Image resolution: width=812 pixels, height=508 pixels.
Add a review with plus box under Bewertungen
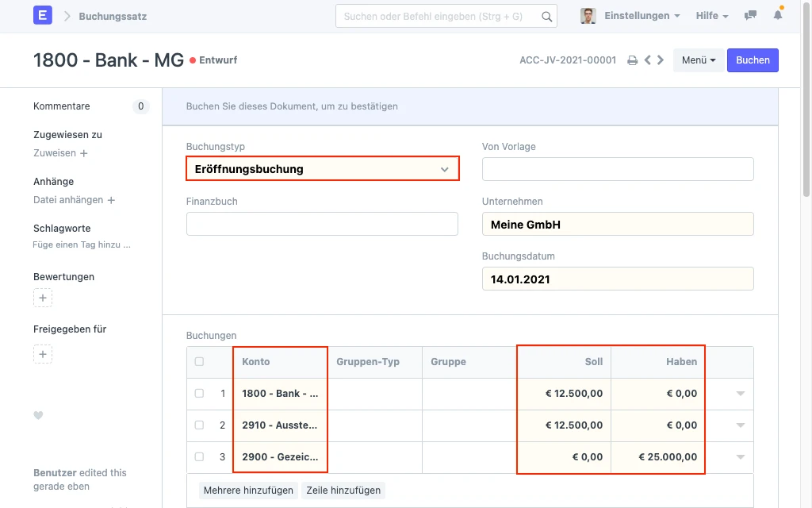(43, 298)
